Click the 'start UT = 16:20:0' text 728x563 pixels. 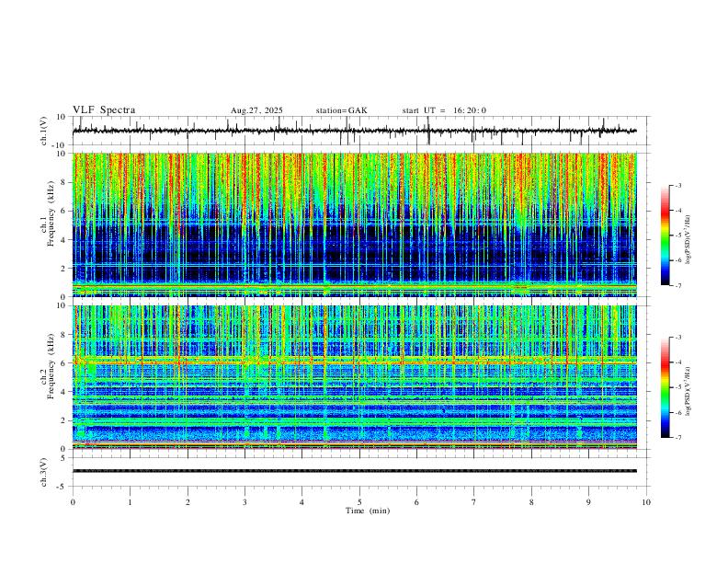[444, 110]
